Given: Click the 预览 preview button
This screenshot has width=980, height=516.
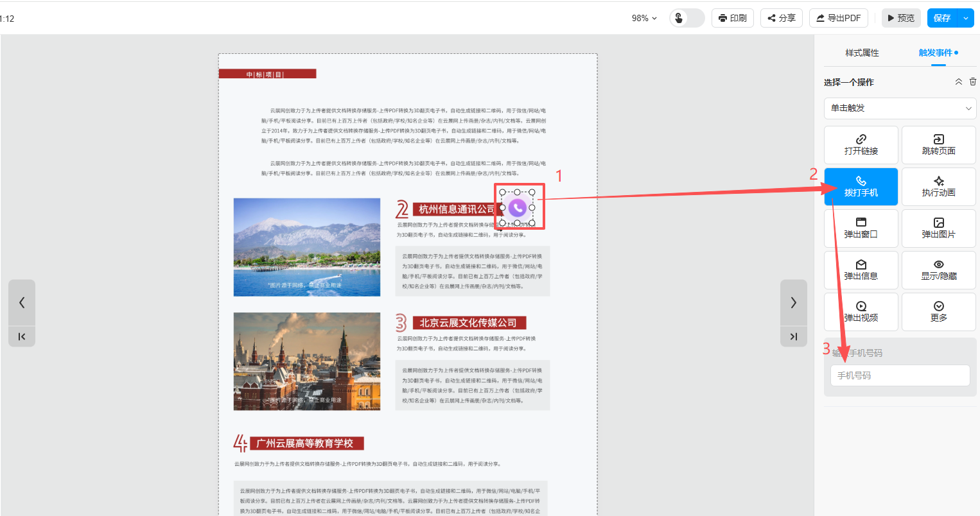Looking at the screenshot, I should (900, 18).
